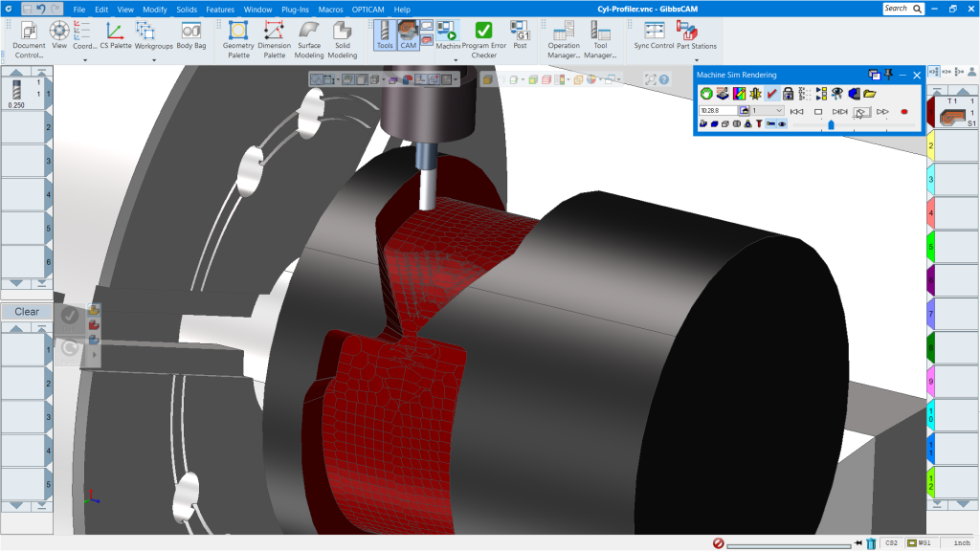Click the simulation Play button
Viewport: 980px width, 551px height.
tap(861, 112)
